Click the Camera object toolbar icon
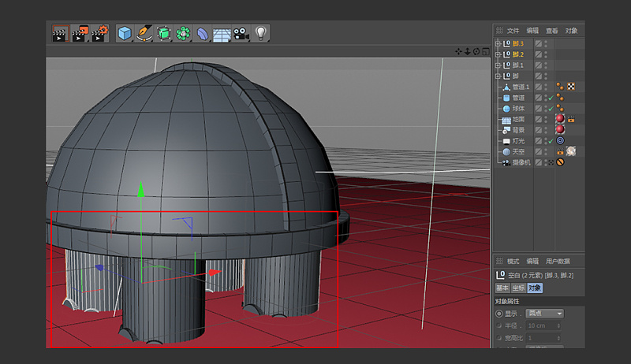631x364 pixels. coord(241,33)
